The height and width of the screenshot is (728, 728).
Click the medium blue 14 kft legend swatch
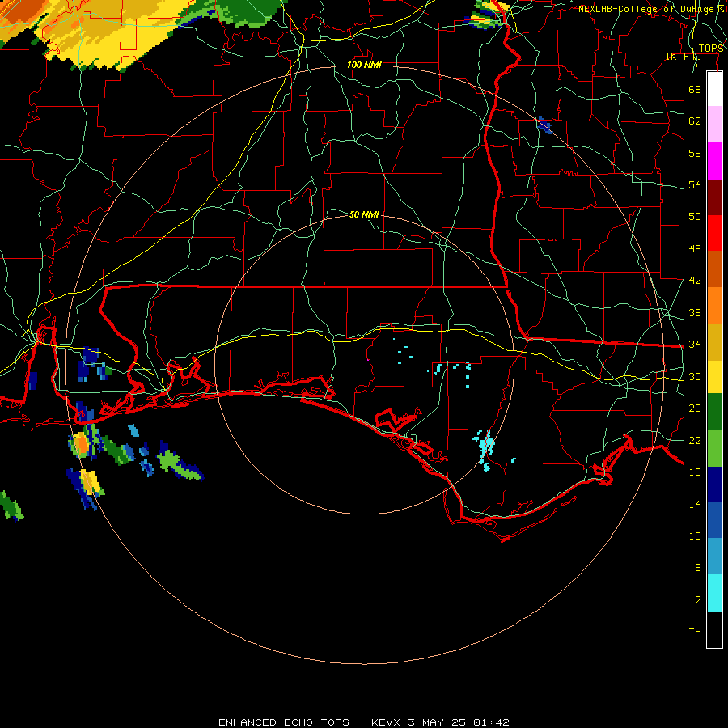point(714,520)
